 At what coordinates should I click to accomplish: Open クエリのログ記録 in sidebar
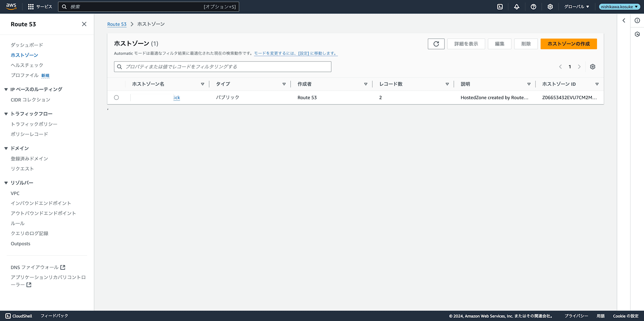(x=29, y=233)
